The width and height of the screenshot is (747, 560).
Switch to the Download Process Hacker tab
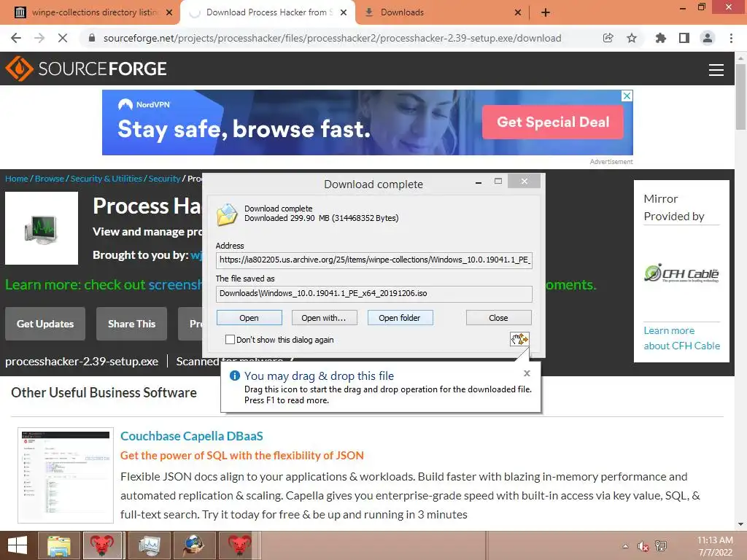[269, 12]
